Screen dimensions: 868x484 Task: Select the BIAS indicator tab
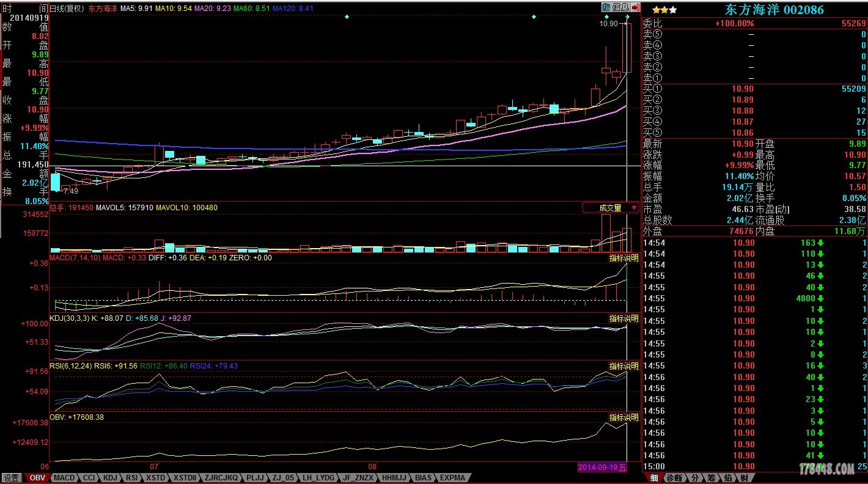(x=423, y=478)
